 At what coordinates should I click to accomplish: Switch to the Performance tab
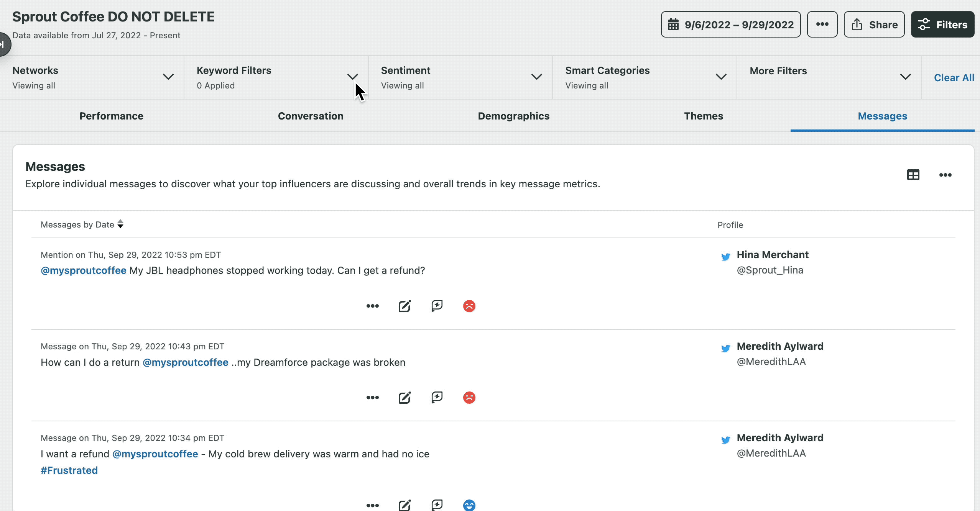pos(112,116)
